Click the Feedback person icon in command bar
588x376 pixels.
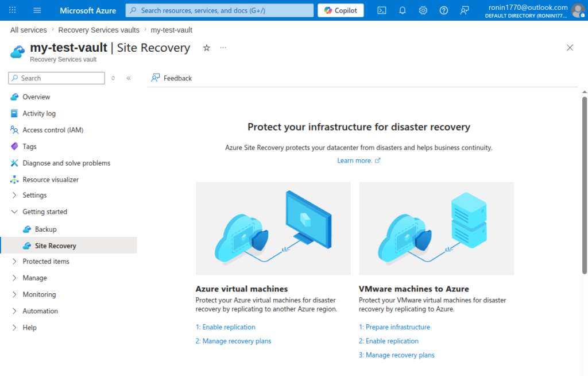[155, 78]
